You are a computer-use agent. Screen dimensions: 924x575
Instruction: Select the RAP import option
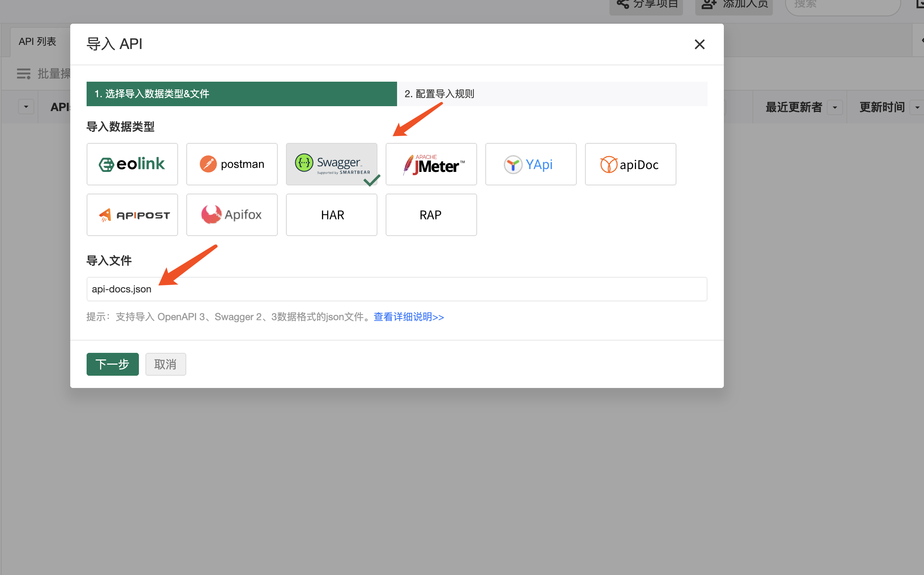(x=431, y=215)
